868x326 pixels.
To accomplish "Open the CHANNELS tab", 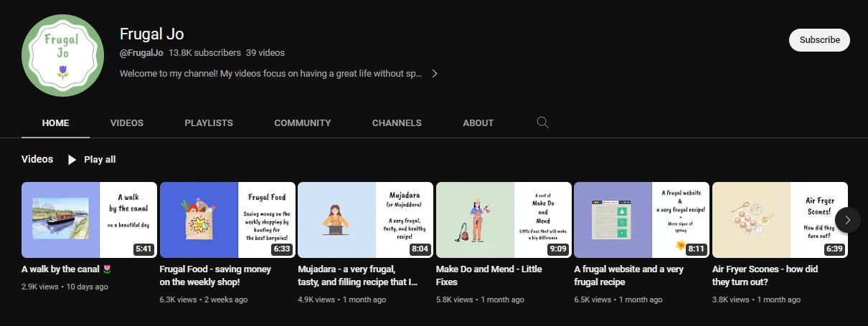I will [397, 123].
